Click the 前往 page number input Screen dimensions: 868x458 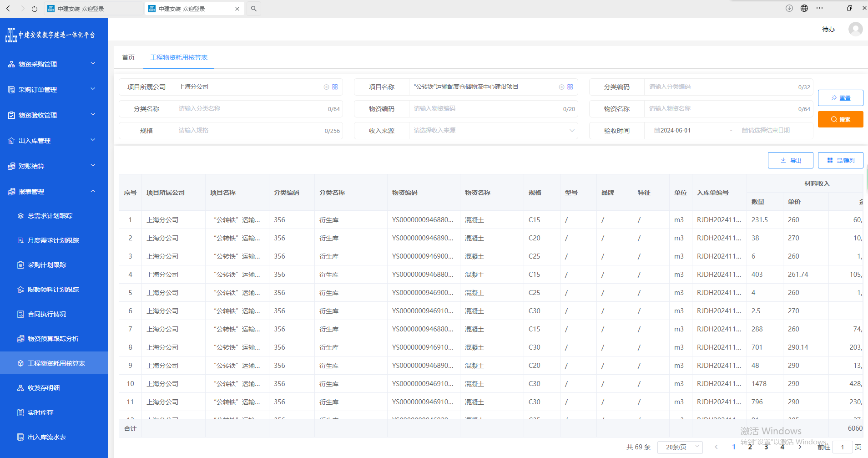click(x=843, y=447)
